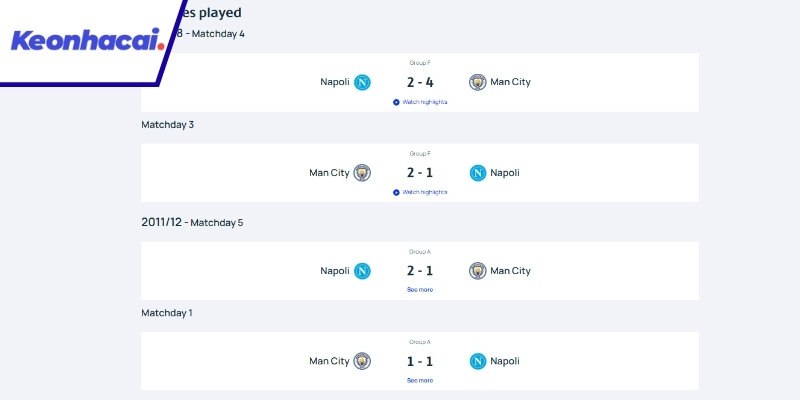800x400 pixels.
Task: Click the 1 - 1 score
Action: coord(420,361)
